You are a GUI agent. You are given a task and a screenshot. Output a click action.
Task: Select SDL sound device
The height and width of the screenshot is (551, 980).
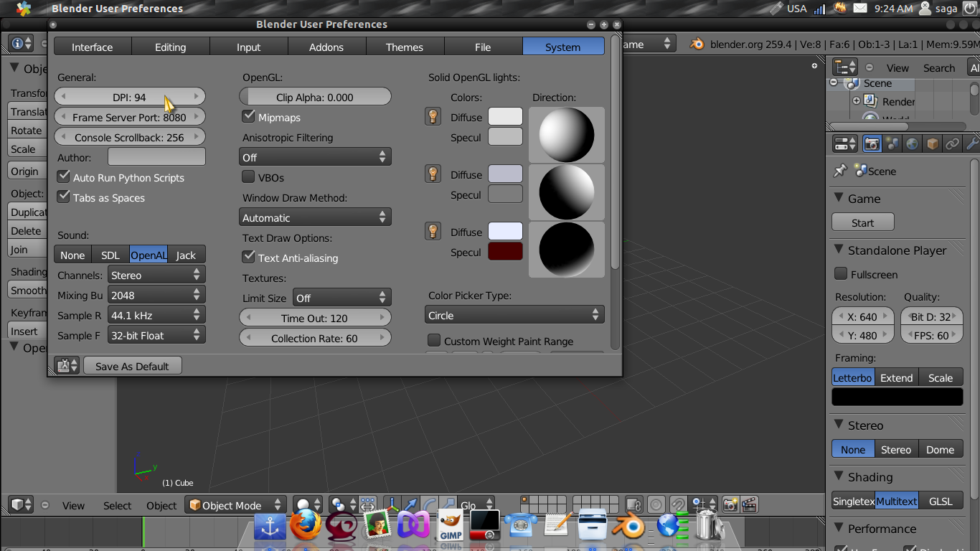point(110,255)
